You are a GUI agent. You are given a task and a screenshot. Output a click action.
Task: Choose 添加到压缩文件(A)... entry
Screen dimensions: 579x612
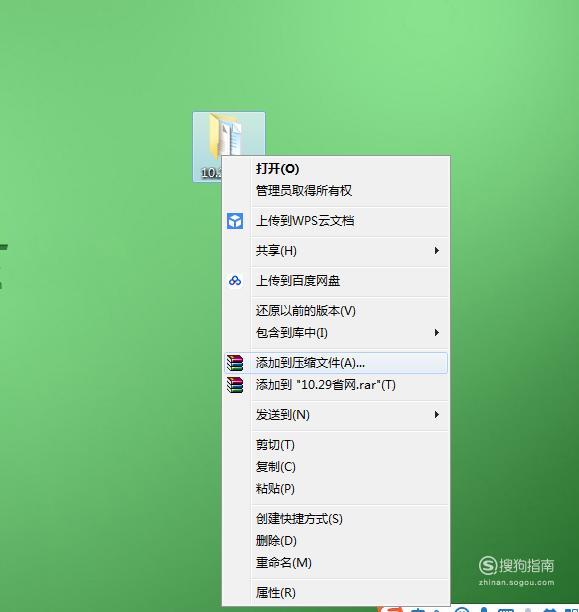(336, 363)
